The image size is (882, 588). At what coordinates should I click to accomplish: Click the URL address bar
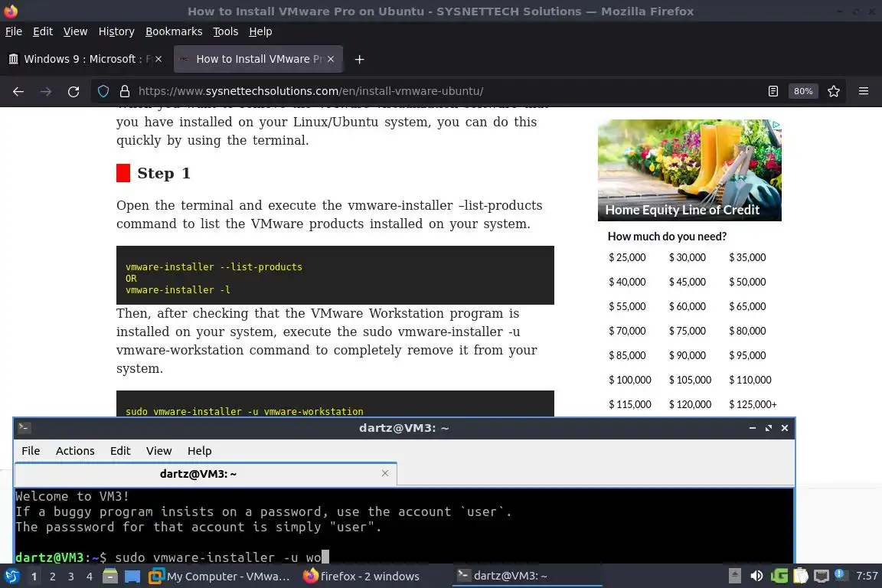[427, 91]
